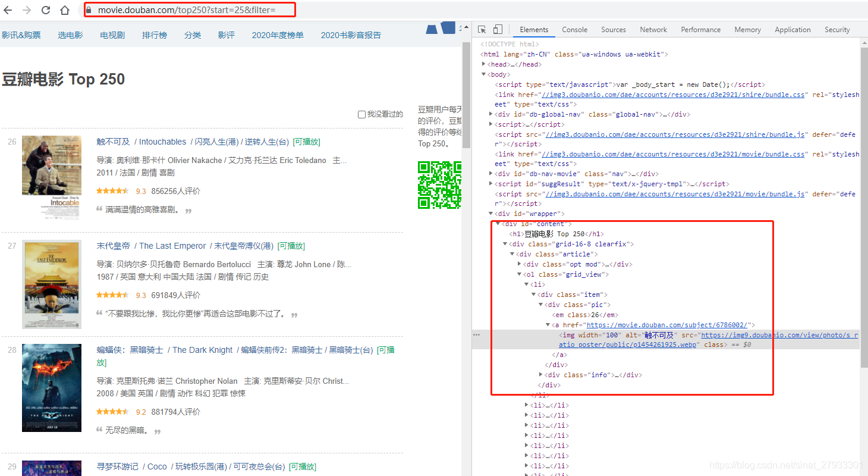Viewport: 868px width, 476px height.
Task: Click 691849人评价 rating count
Action: click(x=176, y=295)
